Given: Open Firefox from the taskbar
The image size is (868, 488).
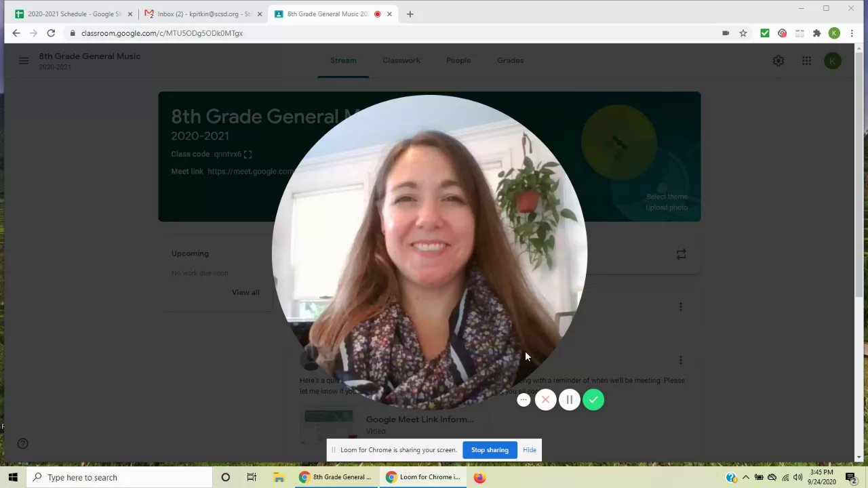Looking at the screenshot, I should pyautogui.click(x=479, y=477).
